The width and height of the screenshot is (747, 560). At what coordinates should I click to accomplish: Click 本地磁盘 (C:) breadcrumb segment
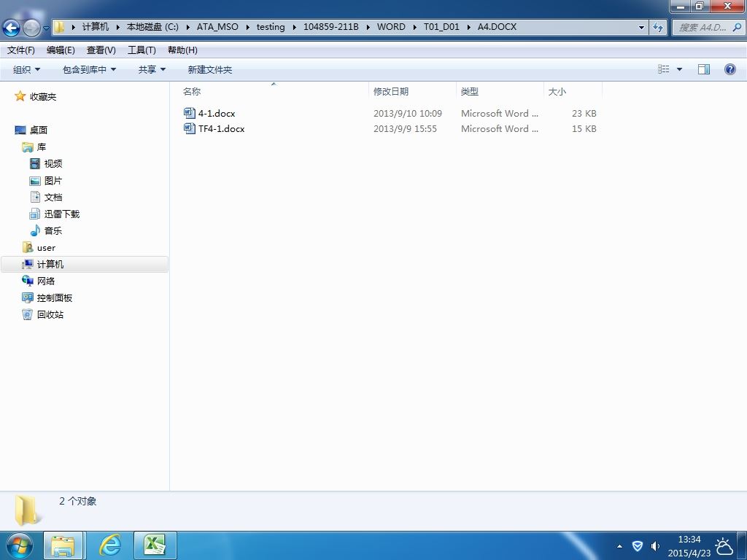152,27
